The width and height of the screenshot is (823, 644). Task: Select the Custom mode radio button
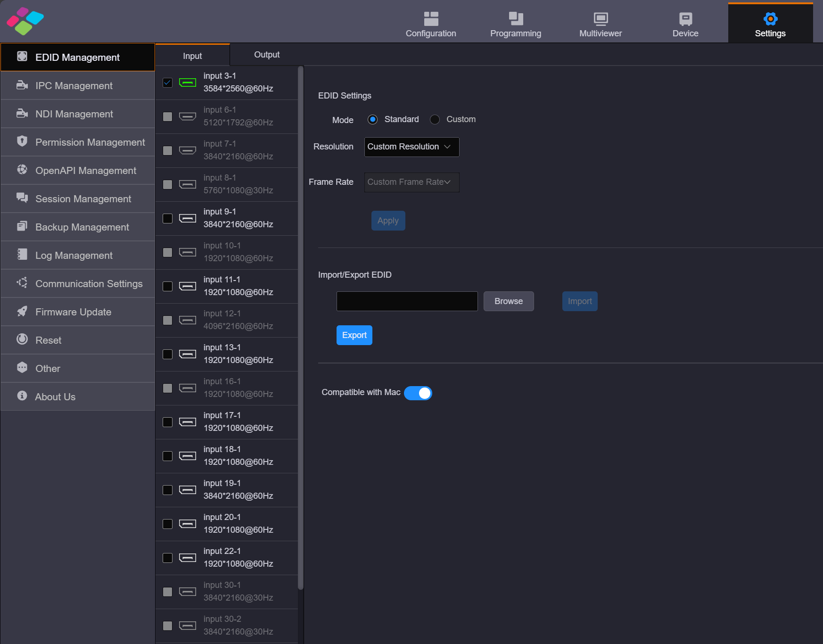pos(434,119)
